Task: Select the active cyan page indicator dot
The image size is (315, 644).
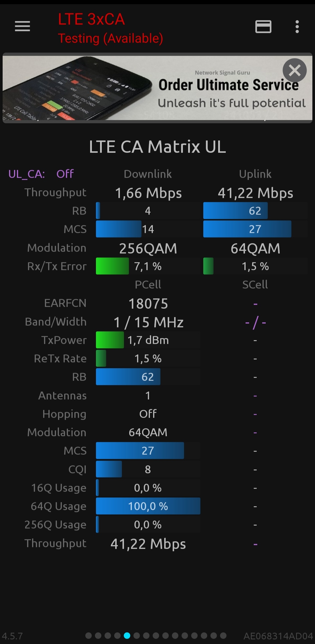Action: pyautogui.click(x=127, y=636)
